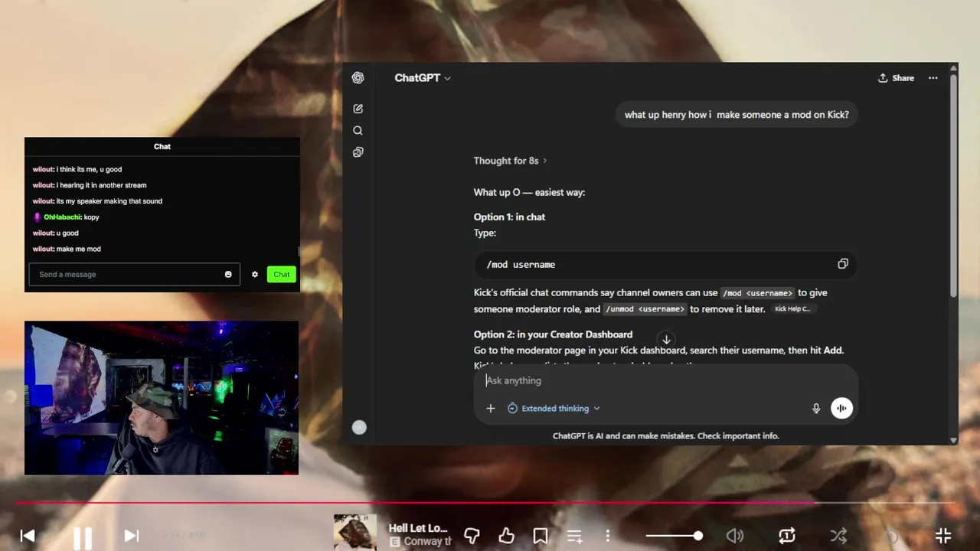Open the Kick Help source citation
This screenshot has width=980, height=551.
pyautogui.click(x=792, y=309)
